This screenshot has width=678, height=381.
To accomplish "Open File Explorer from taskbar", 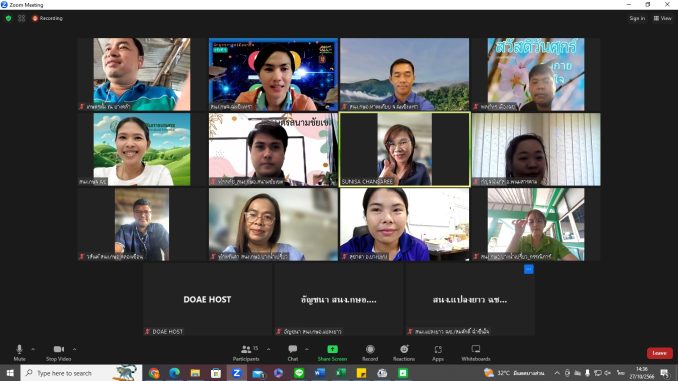I will pos(195,373).
